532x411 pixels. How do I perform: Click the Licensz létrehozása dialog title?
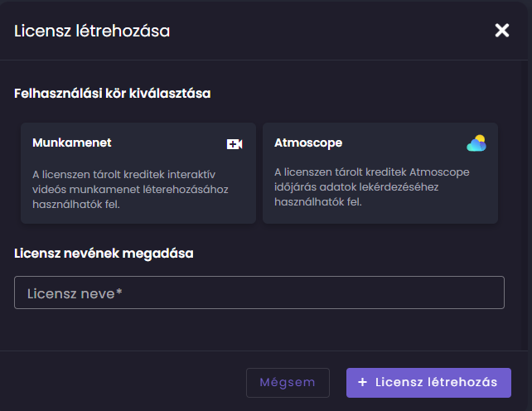coord(92,31)
